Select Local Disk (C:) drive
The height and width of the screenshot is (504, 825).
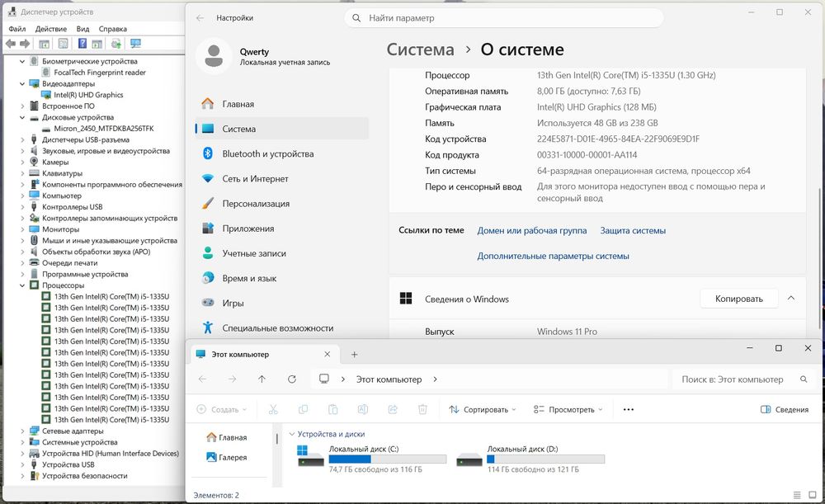point(372,459)
